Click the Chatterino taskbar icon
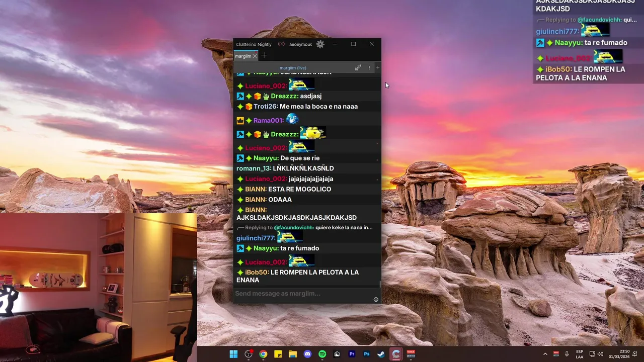Viewport: 644px width, 362px height. pos(396,354)
